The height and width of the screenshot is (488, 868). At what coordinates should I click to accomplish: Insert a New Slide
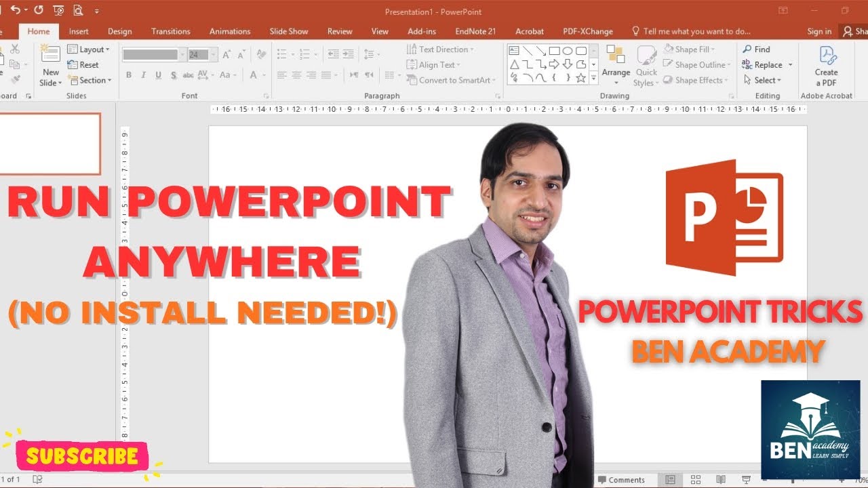pyautogui.click(x=51, y=66)
